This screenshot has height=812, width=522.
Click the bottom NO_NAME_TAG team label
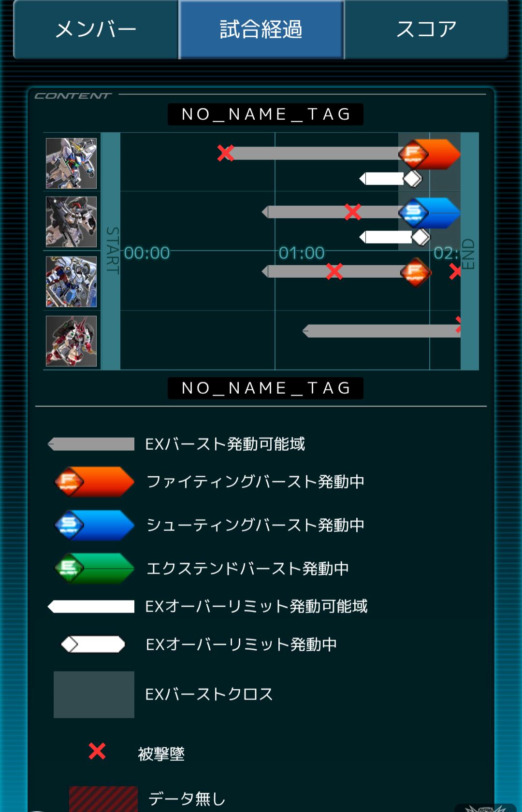click(265, 388)
